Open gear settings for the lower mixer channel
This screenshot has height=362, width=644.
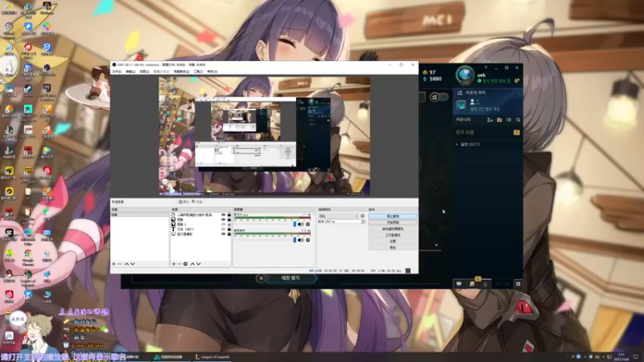coord(308,240)
